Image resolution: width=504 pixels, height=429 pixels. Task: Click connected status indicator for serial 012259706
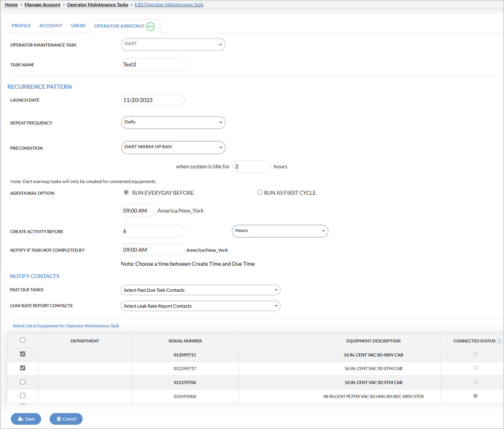(x=475, y=382)
